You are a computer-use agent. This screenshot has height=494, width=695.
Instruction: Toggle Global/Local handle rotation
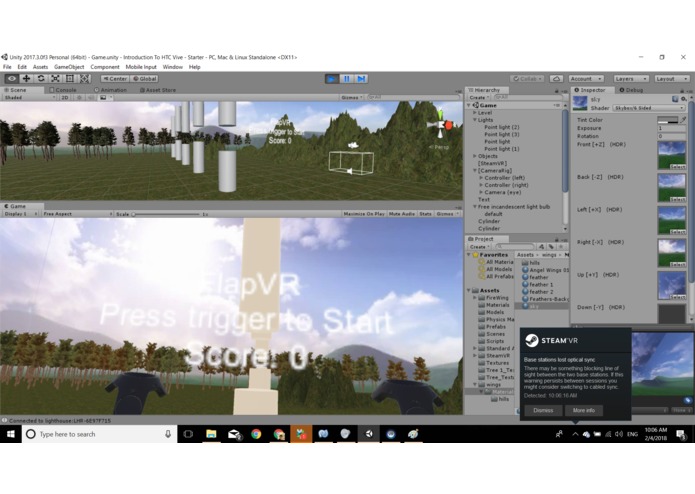coord(144,78)
